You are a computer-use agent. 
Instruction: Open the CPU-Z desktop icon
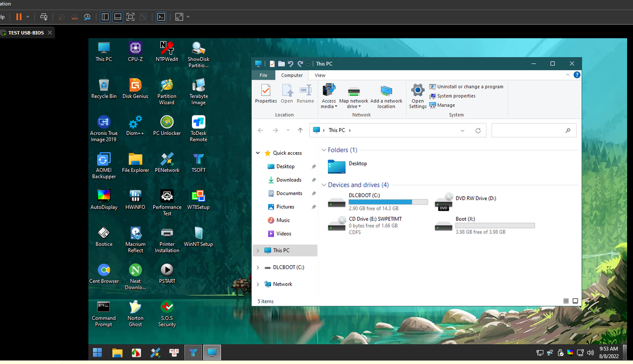pos(135,51)
